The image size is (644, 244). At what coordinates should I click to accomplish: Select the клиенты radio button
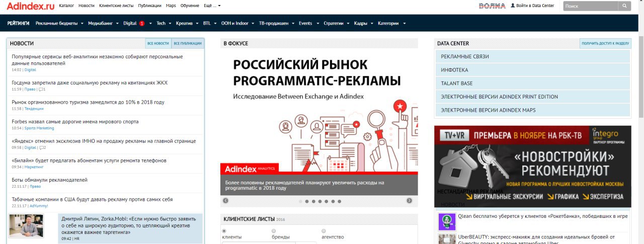[x=224, y=231]
